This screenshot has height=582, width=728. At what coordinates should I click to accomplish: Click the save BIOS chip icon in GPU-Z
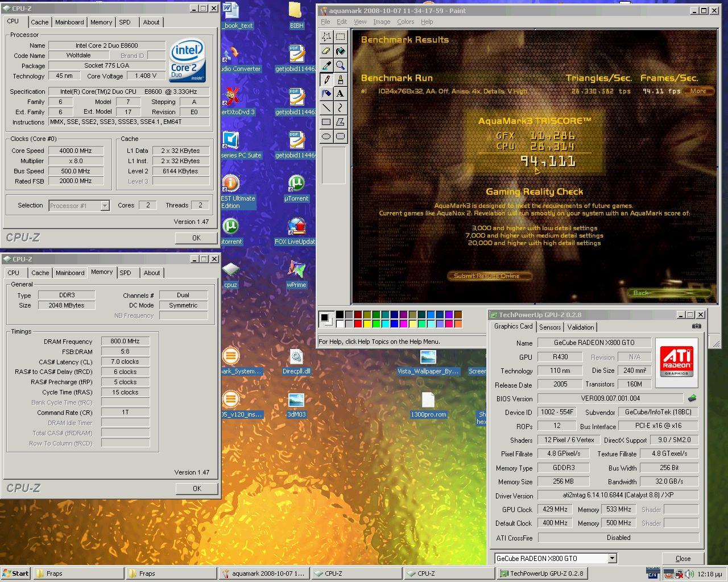pos(692,398)
